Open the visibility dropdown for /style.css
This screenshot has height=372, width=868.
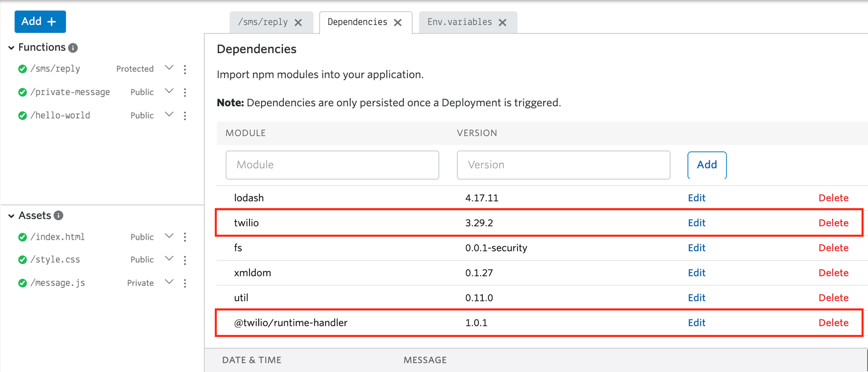tap(169, 259)
